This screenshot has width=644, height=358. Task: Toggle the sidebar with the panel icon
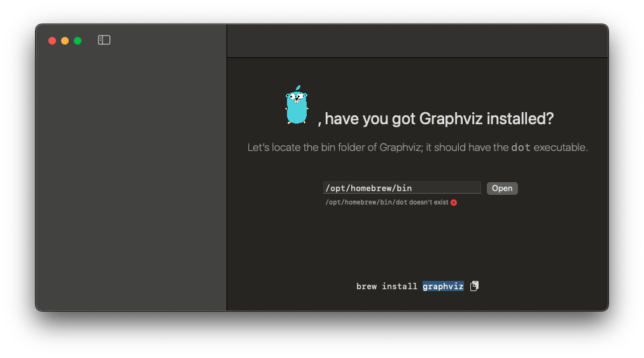point(104,40)
